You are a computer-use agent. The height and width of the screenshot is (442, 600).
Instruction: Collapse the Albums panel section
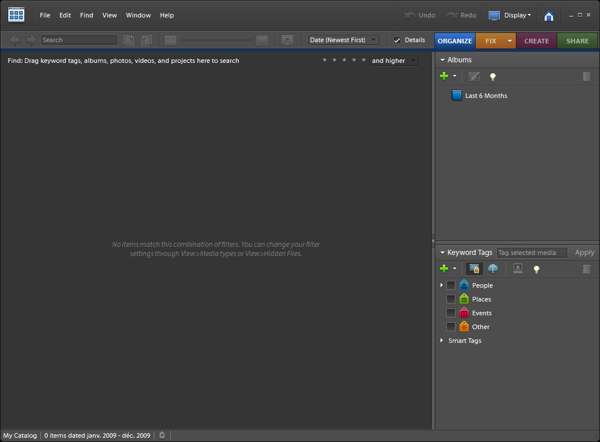click(441, 60)
